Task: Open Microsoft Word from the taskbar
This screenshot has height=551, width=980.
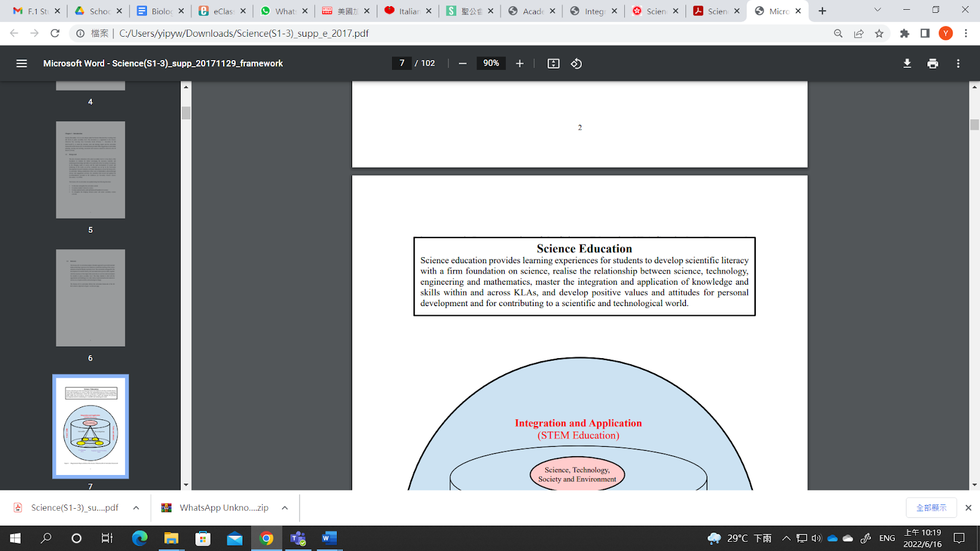Action: click(329, 538)
